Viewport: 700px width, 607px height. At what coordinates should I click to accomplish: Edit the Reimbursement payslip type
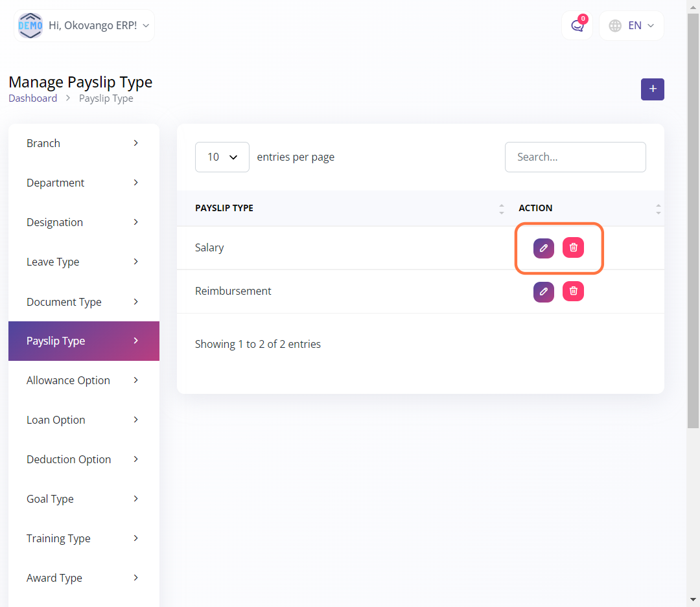point(544,292)
